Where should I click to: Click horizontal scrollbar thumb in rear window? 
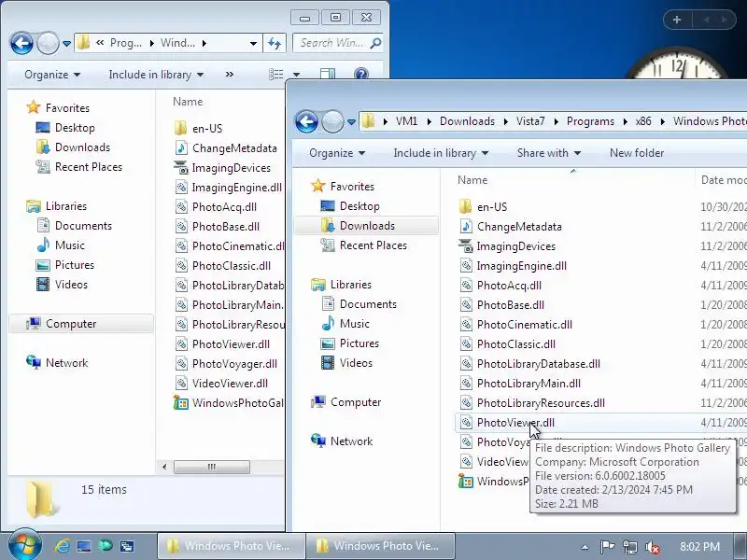click(212, 467)
